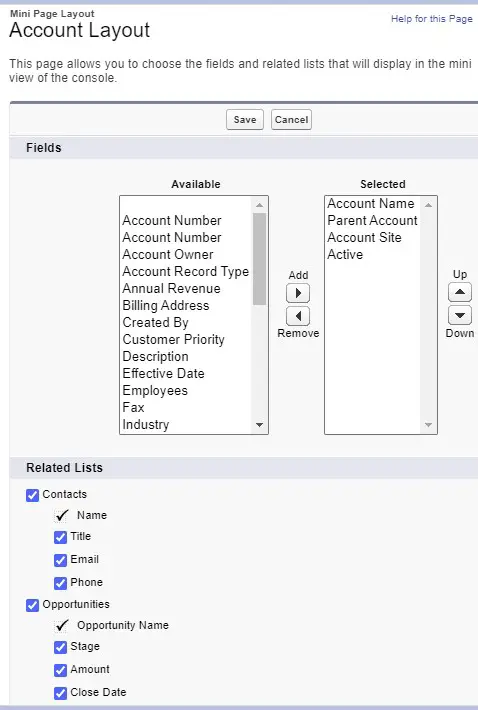Click the Save button
This screenshot has width=478, height=710.
pyautogui.click(x=244, y=120)
